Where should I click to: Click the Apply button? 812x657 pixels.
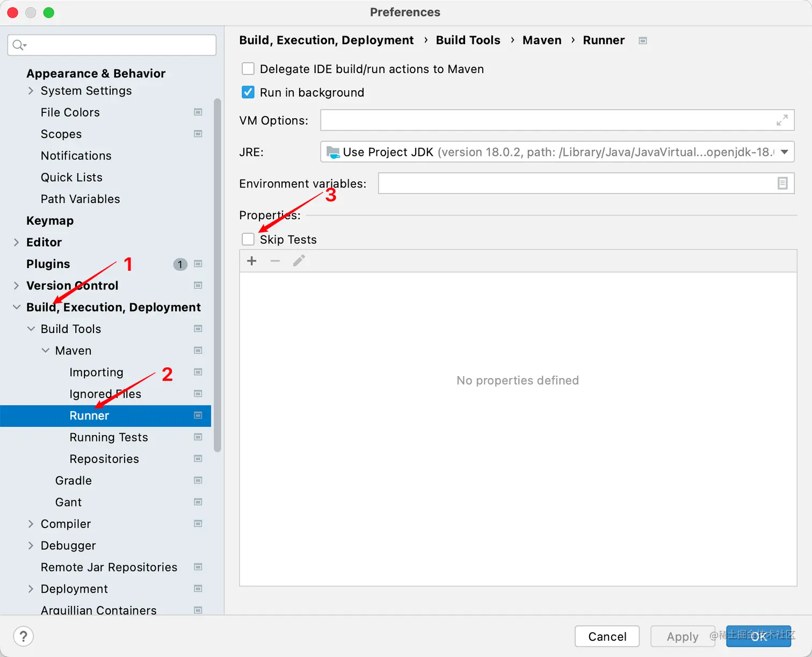(683, 637)
